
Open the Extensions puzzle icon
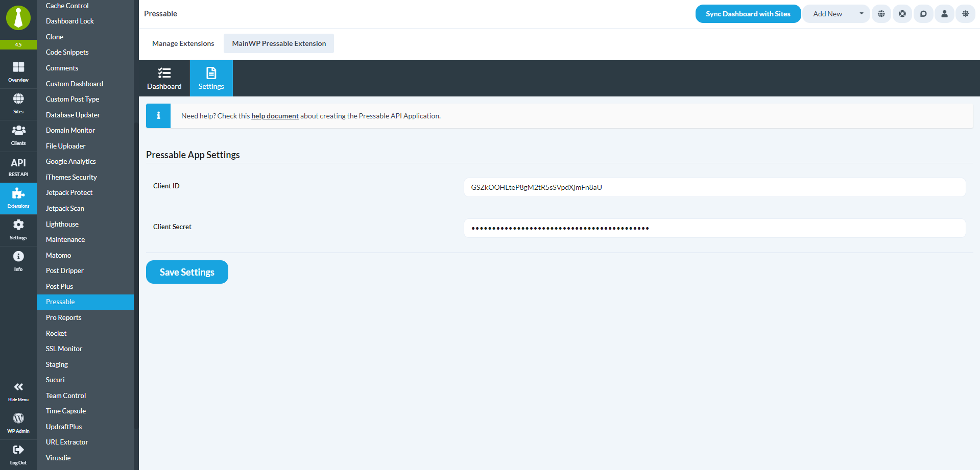click(18, 193)
